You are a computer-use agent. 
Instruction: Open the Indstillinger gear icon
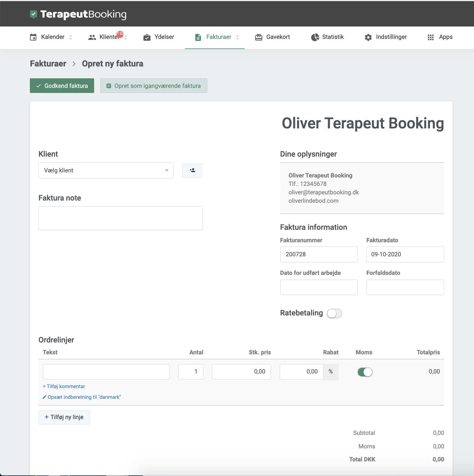click(x=368, y=37)
